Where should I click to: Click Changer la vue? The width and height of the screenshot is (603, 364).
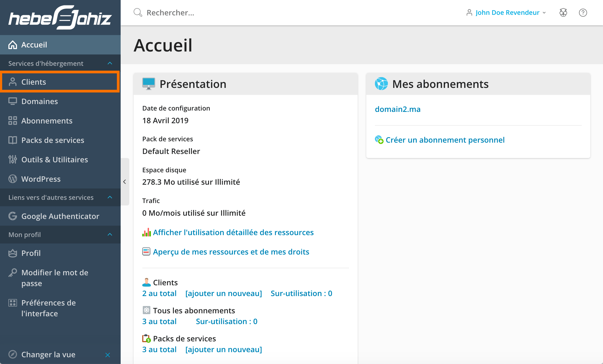48,354
